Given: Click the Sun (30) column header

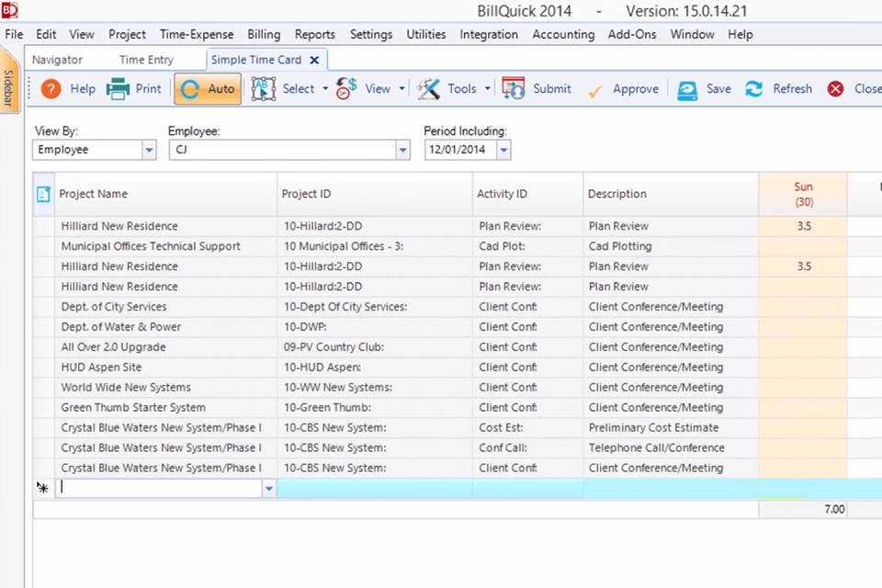Looking at the screenshot, I should pos(803,194).
